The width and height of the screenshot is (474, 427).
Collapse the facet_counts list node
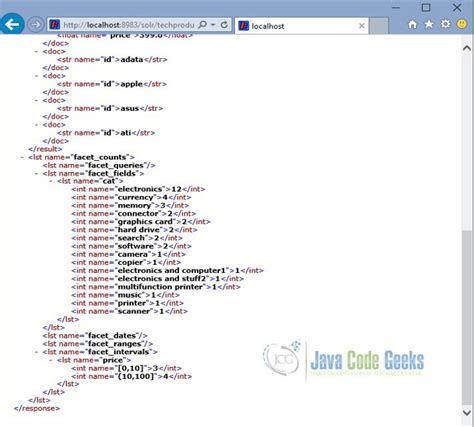[22, 157]
